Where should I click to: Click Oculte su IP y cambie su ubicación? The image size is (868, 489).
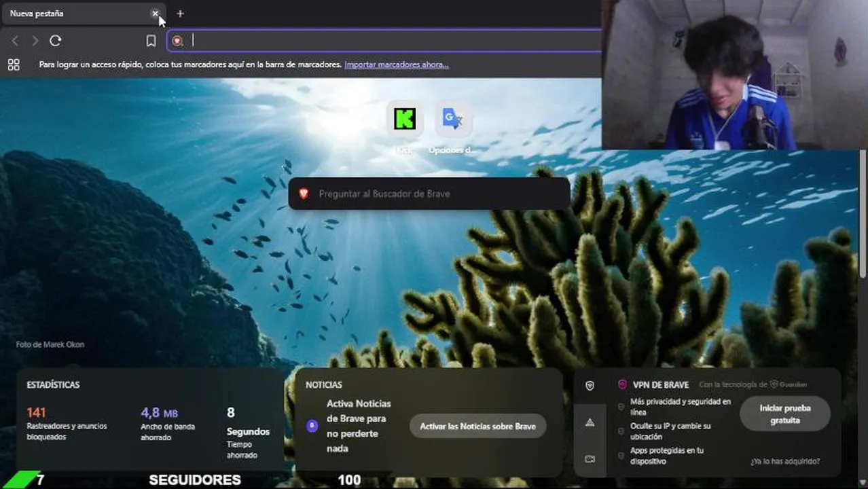(x=670, y=431)
